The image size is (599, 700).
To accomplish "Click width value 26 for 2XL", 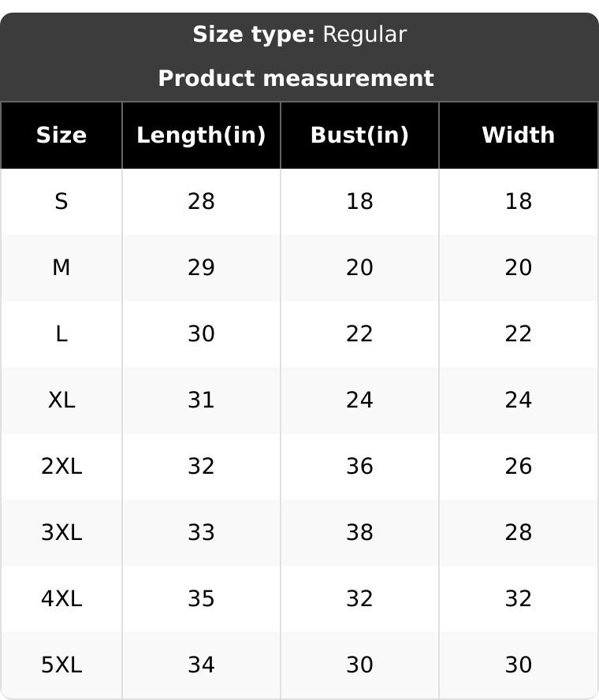I will pyautogui.click(x=518, y=467).
